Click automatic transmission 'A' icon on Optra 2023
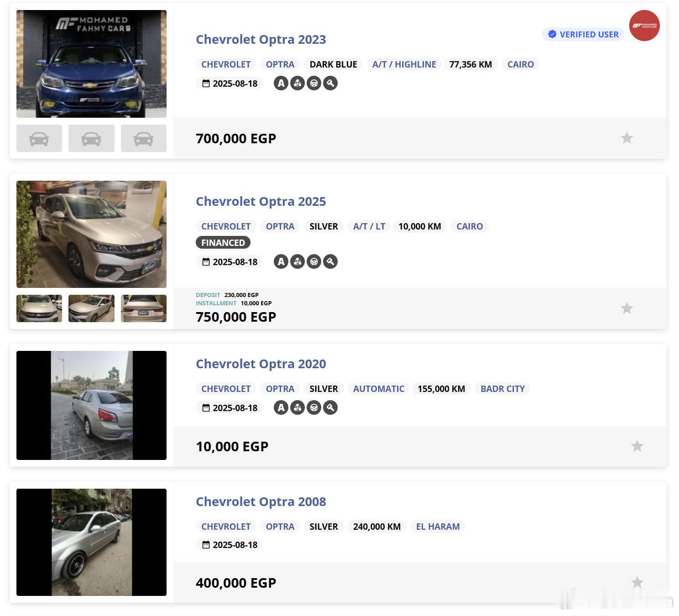Viewport: 679px width, 616px height. point(281,83)
